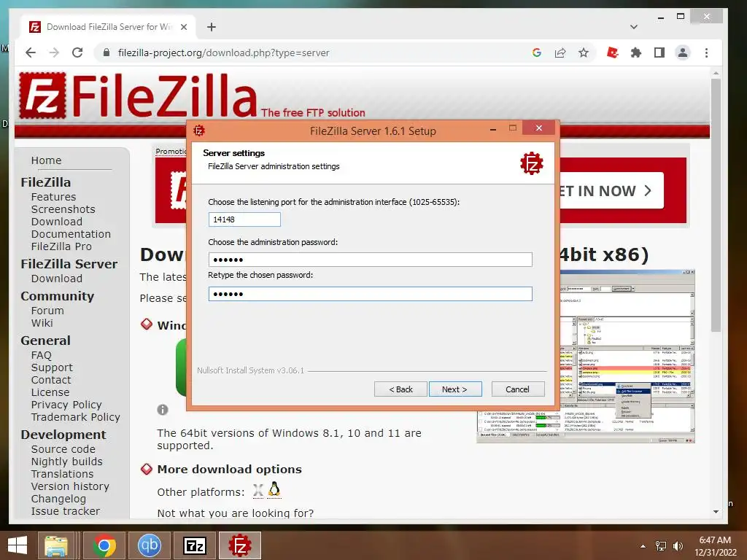This screenshot has width=747, height=560.
Task: Open the Home link in sidebar
Action: click(x=46, y=160)
